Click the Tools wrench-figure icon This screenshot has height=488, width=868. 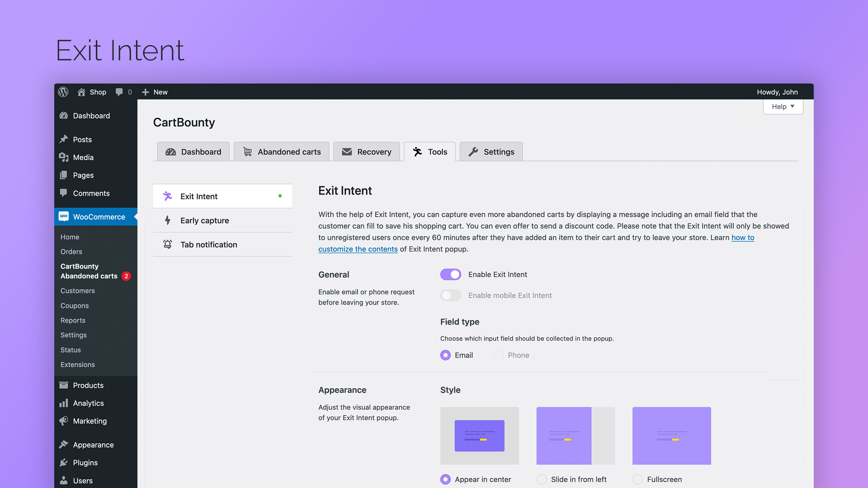417,151
